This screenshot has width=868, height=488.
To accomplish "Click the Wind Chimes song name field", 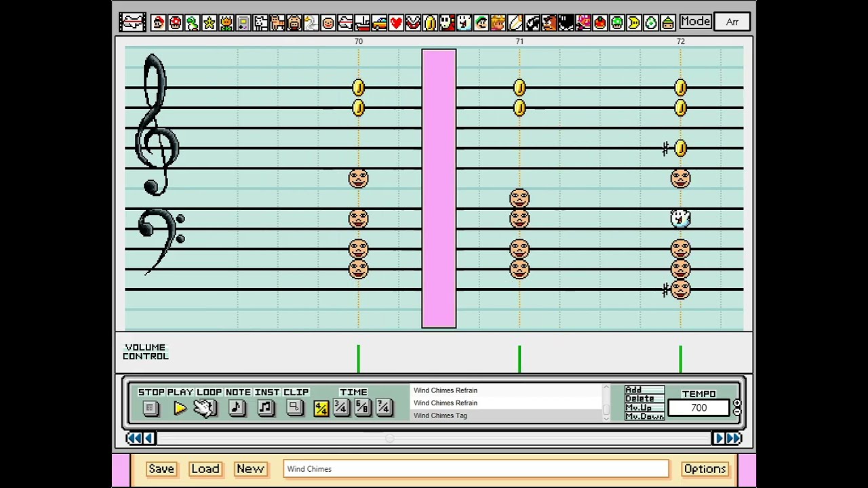I will pos(476,469).
